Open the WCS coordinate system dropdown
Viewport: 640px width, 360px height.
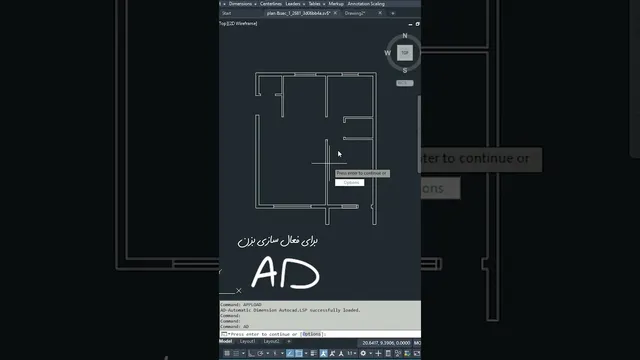point(404,83)
